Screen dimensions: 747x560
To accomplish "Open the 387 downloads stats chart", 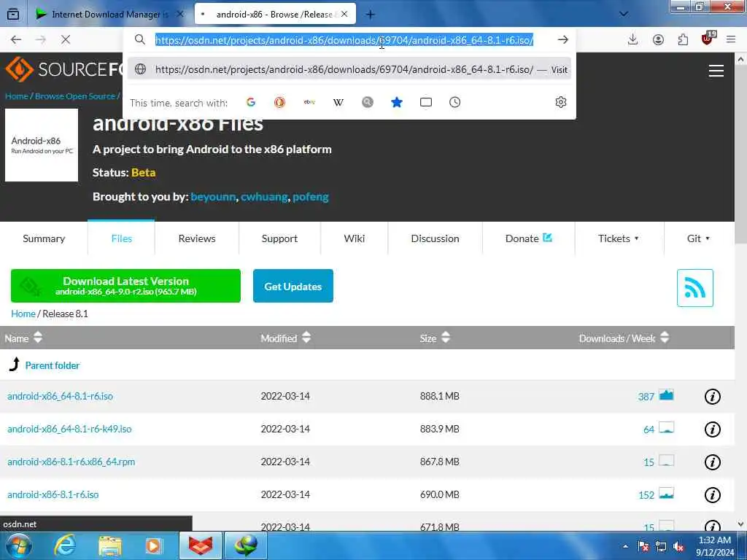I will (666, 394).
